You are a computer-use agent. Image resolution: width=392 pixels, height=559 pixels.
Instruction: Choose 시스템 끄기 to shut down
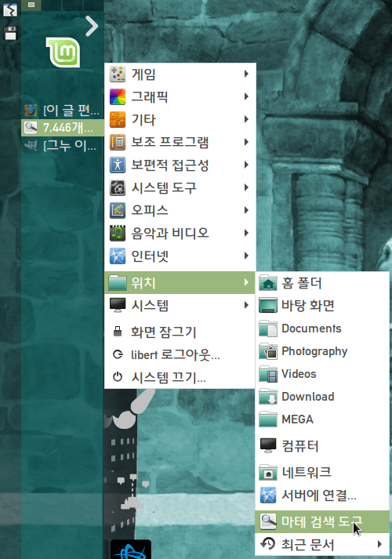pos(180,377)
